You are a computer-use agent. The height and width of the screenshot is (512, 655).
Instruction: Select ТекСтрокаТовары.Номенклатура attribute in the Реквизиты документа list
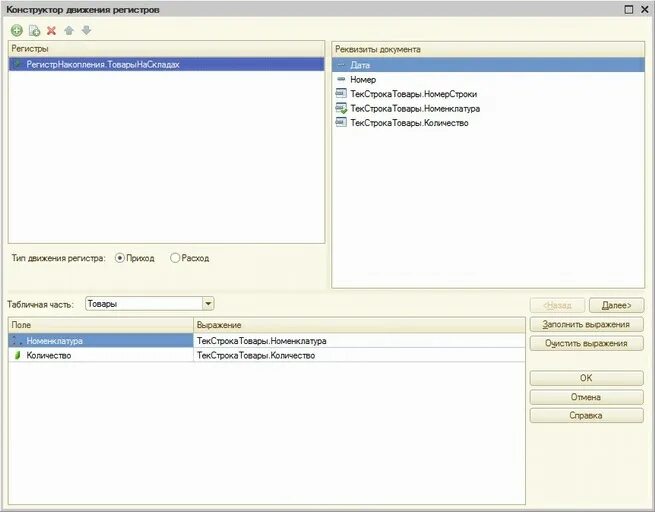click(x=488, y=109)
